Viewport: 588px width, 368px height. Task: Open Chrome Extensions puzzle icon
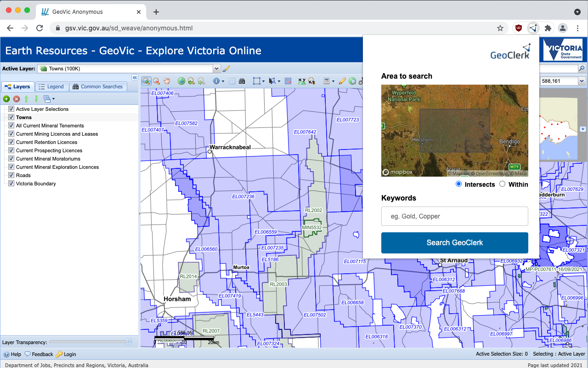pyautogui.click(x=548, y=28)
